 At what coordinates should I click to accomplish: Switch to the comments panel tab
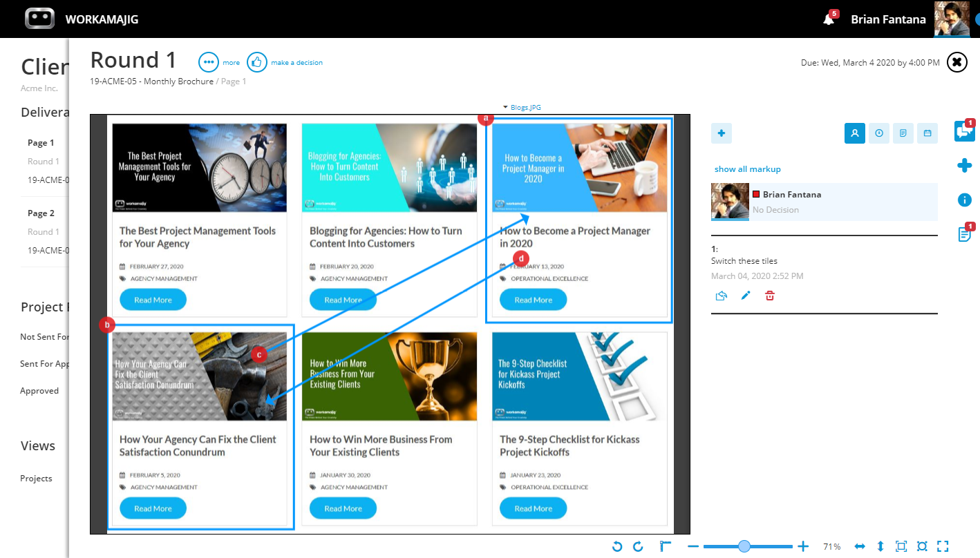tap(964, 131)
